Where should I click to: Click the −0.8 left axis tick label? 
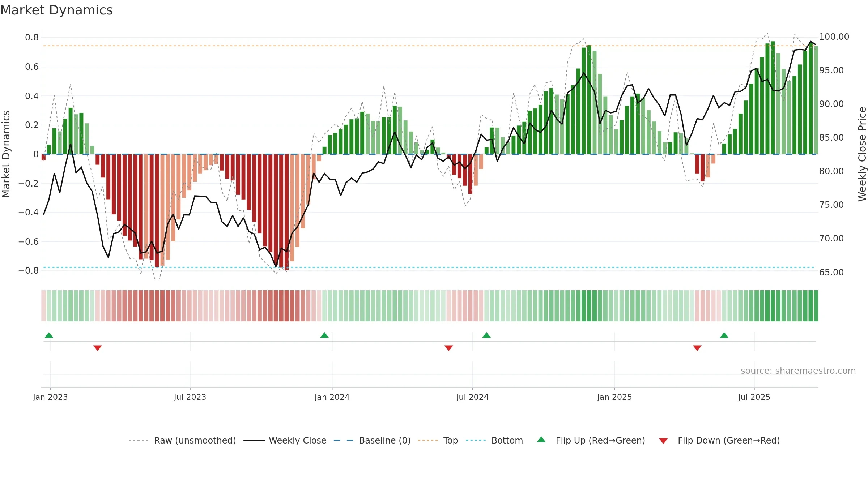(x=29, y=270)
